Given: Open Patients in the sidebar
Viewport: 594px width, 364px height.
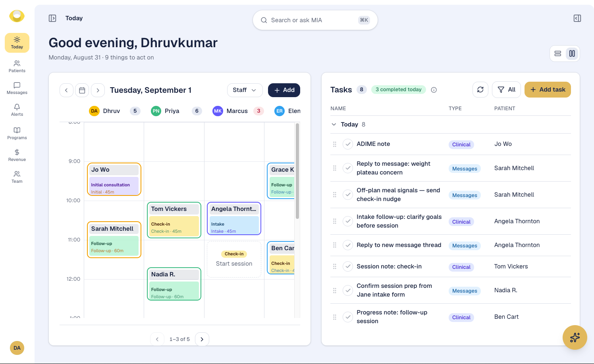Looking at the screenshot, I should [x=17, y=66].
